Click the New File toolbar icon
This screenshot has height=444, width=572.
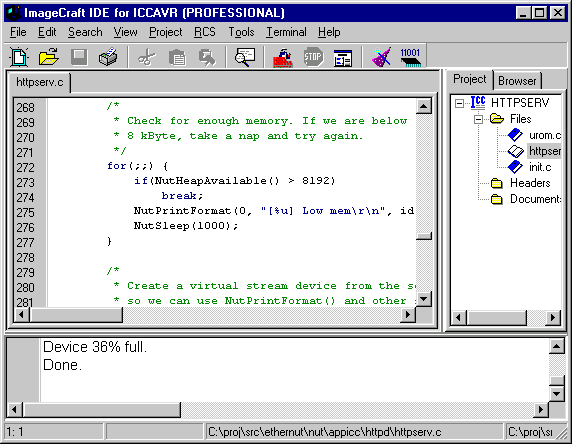point(19,57)
